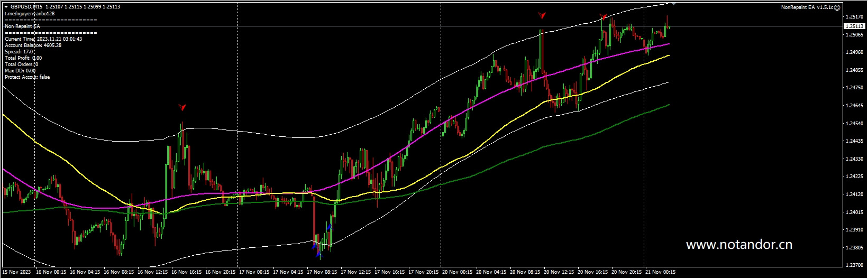868x279 pixels.
Task: Click the gray chart shift triangle marker
Action: [x=673, y=3]
